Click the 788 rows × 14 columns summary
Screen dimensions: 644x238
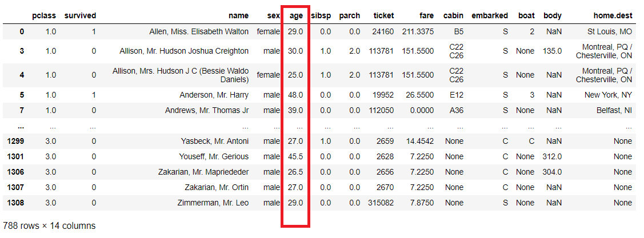[49, 226]
